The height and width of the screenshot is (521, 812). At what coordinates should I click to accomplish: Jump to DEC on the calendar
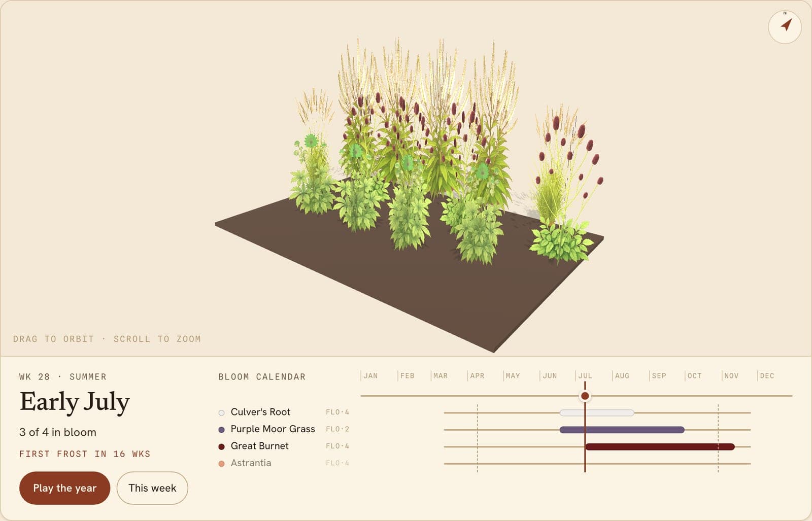pos(767,376)
